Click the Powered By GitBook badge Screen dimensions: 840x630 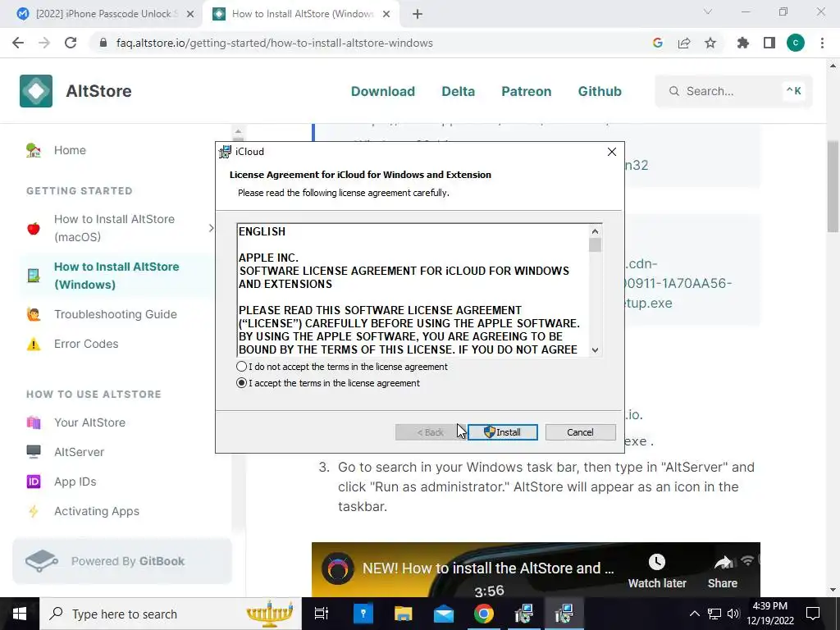[122, 561]
